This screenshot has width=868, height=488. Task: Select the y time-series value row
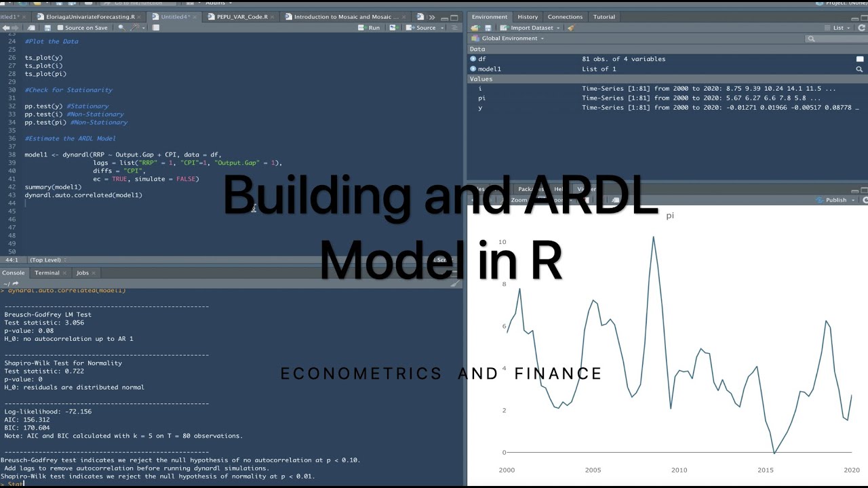[667, 107]
